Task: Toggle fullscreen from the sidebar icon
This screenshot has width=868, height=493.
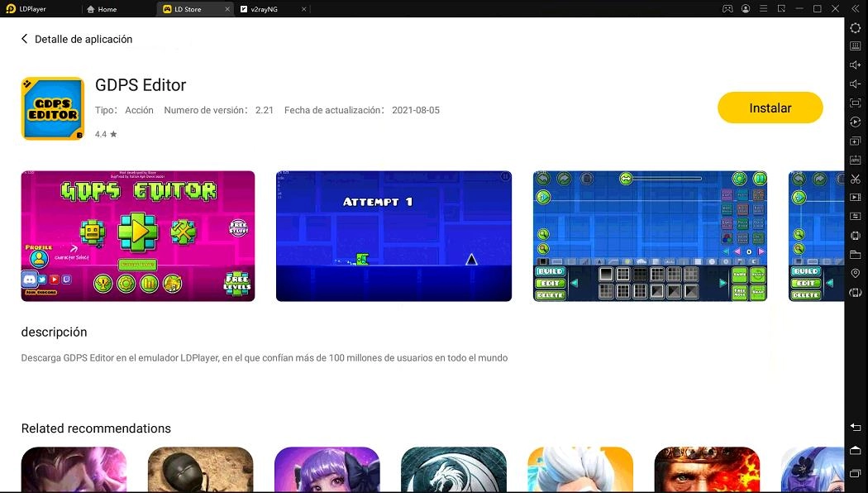Action: (x=856, y=103)
